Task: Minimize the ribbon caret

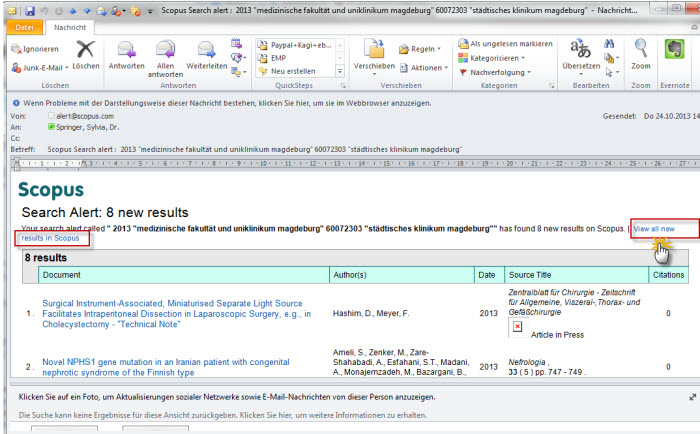Action: tap(694, 27)
